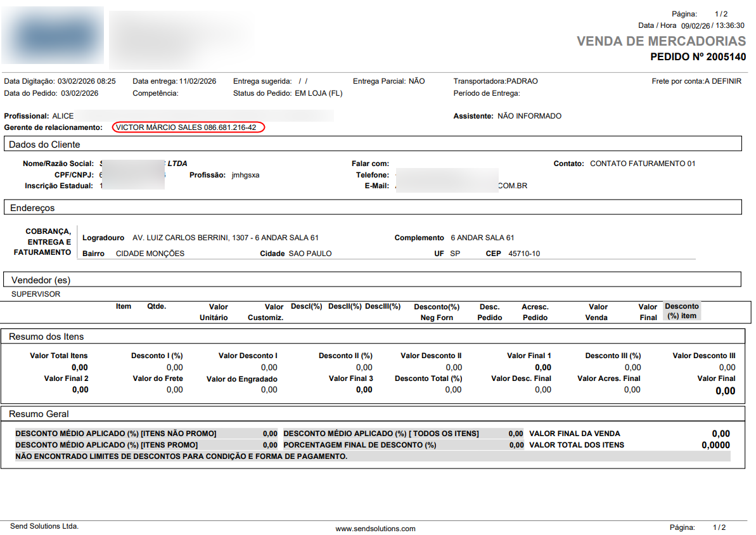Click the Av. Luiz Carlos Berrini street address
The width and height of the screenshot is (756, 535).
[x=225, y=238]
